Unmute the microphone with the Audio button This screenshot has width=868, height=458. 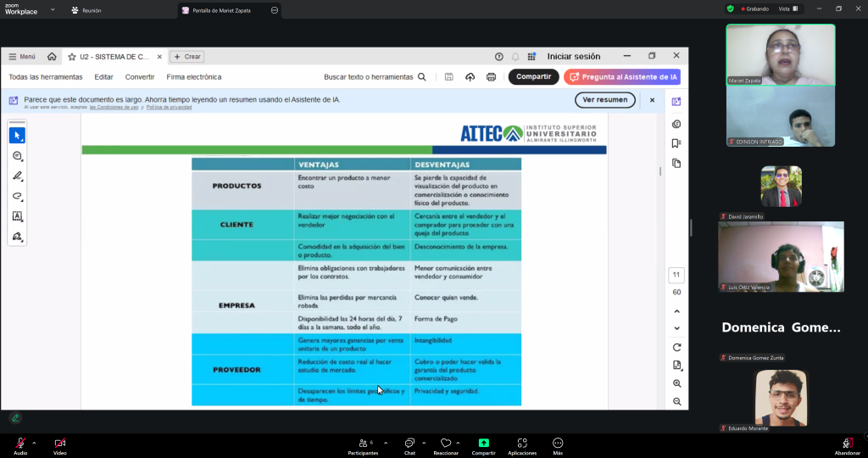click(20, 444)
